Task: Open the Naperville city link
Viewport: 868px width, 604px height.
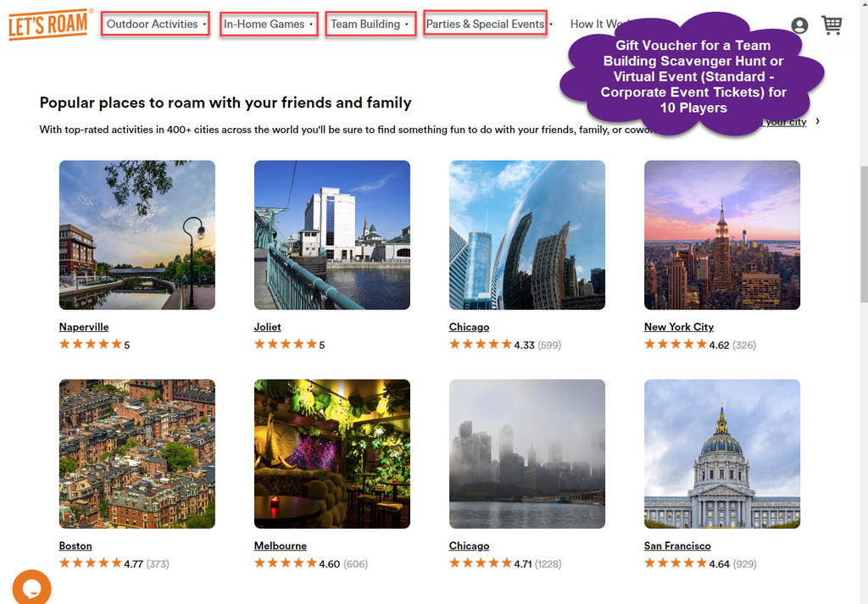Action: click(x=84, y=327)
